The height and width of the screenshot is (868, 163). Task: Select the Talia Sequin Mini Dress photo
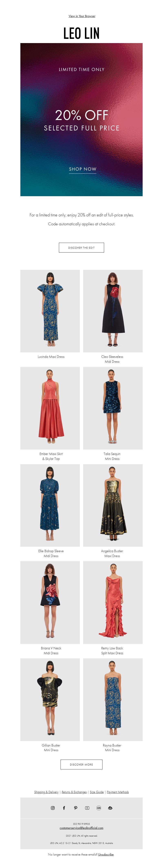click(113, 408)
